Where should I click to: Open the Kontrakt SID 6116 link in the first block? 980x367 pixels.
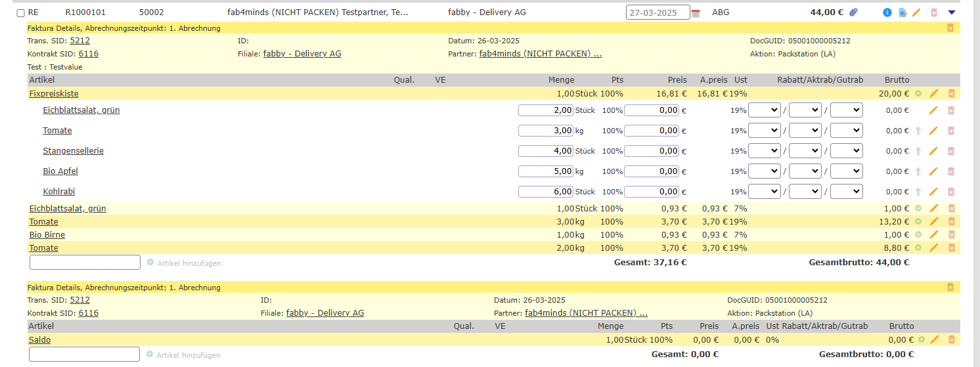coord(88,54)
